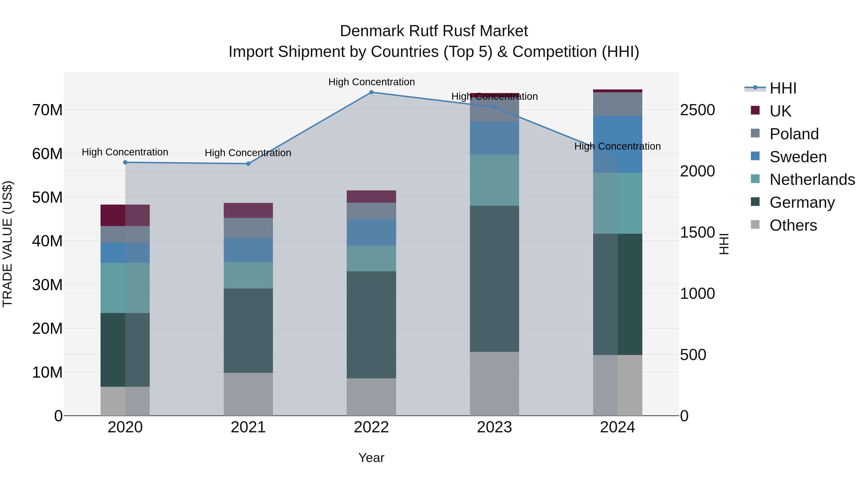Click the 2020 UK bar segment
The width and height of the screenshot is (868, 488).
tap(125, 215)
